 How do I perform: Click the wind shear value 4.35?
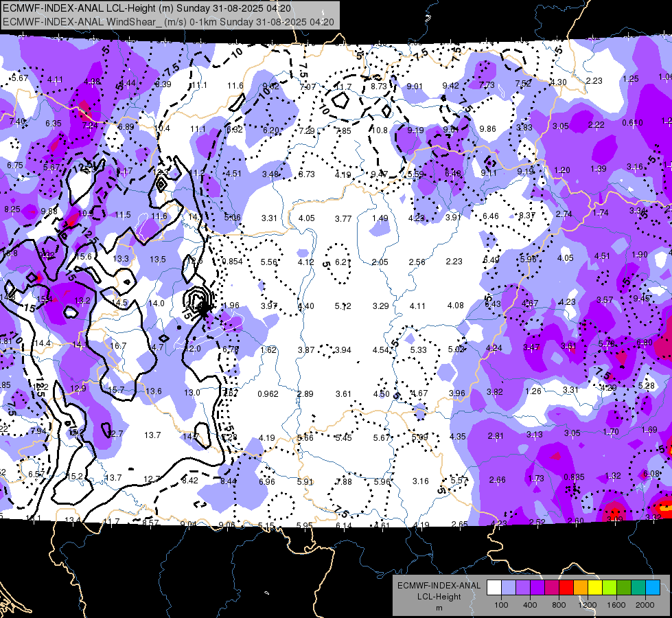tap(458, 436)
